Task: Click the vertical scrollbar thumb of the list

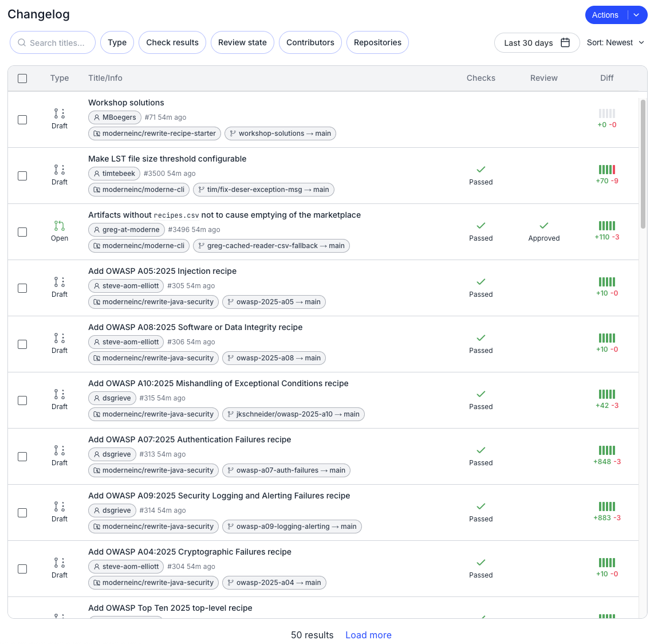Action: pos(643,164)
